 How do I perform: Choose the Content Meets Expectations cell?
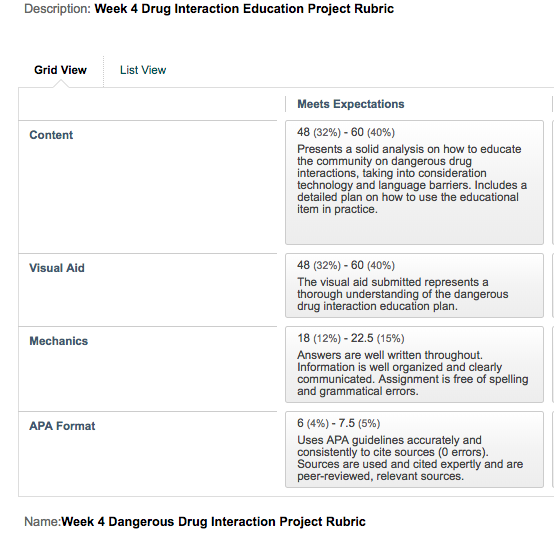(x=414, y=182)
